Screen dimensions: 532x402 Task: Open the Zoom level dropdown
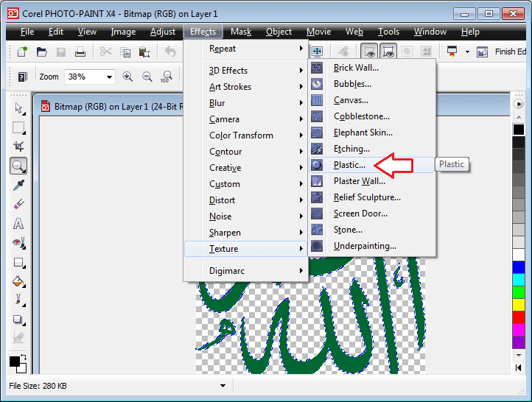tap(109, 77)
